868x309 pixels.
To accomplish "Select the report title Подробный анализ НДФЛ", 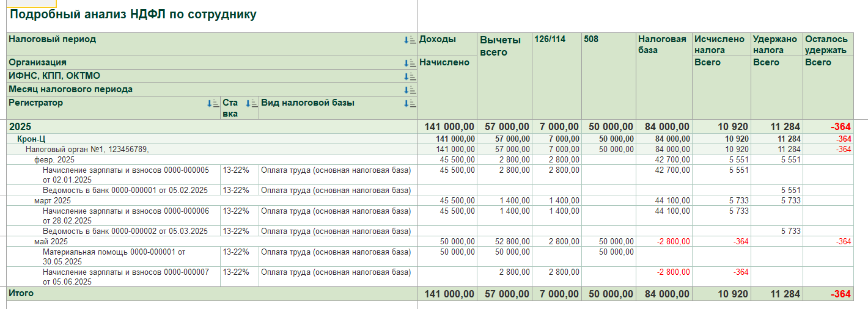I will pyautogui.click(x=133, y=15).
